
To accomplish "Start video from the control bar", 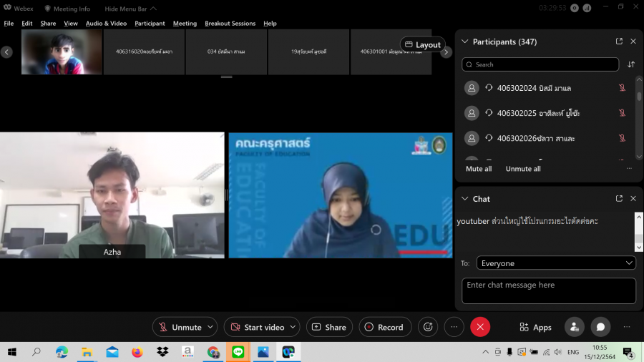I will click(257, 327).
